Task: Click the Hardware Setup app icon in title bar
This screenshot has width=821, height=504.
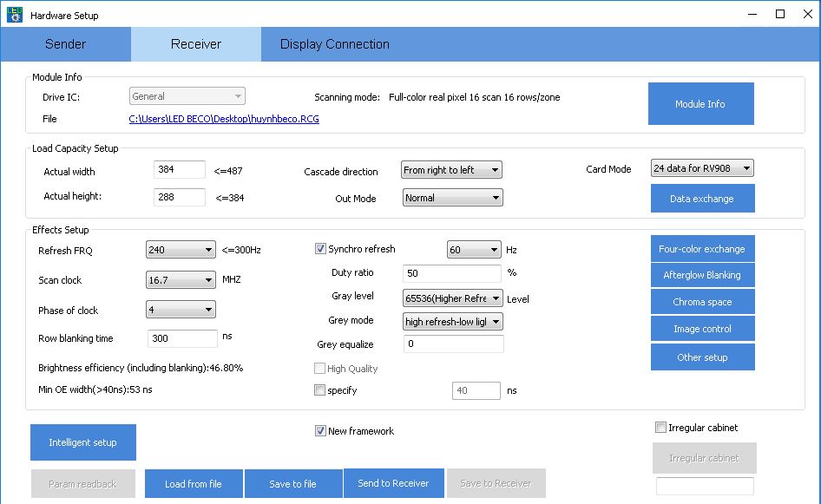Action: click(x=15, y=15)
